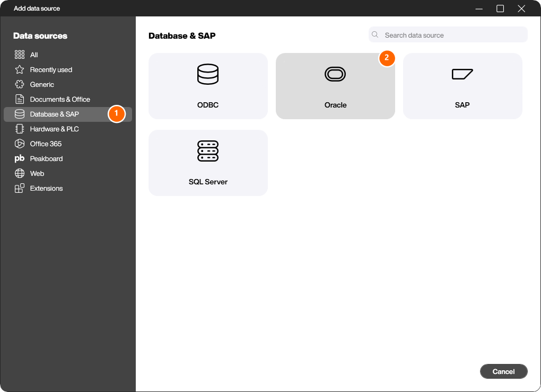Choose the ODBC label on its card
541x392 pixels.
point(208,105)
